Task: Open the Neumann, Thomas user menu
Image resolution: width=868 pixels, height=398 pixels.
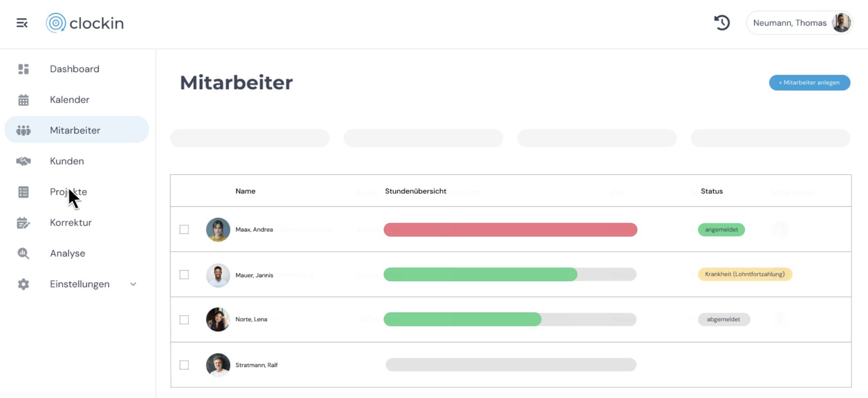Action: [799, 23]
